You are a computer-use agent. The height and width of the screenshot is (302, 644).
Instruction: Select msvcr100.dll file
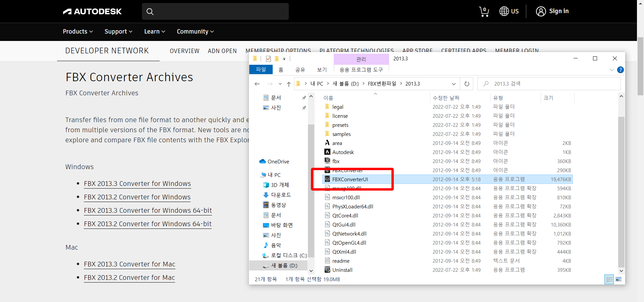pyautogui.click(x=346, y=197)
